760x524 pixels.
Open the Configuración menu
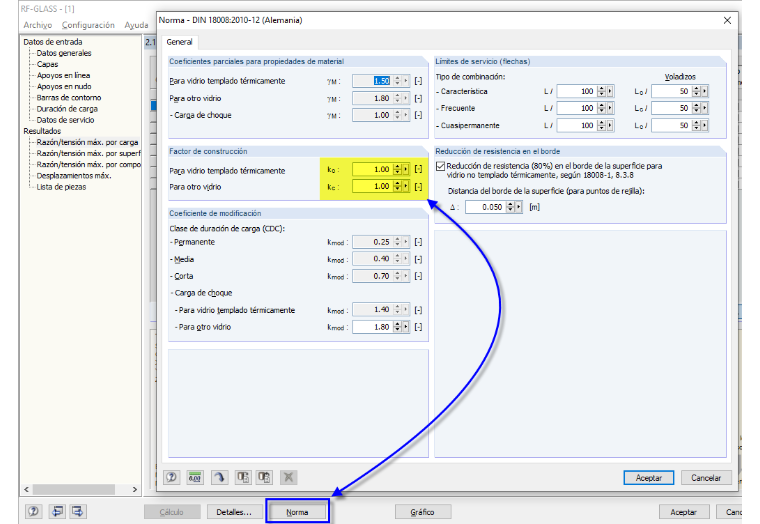88,25
